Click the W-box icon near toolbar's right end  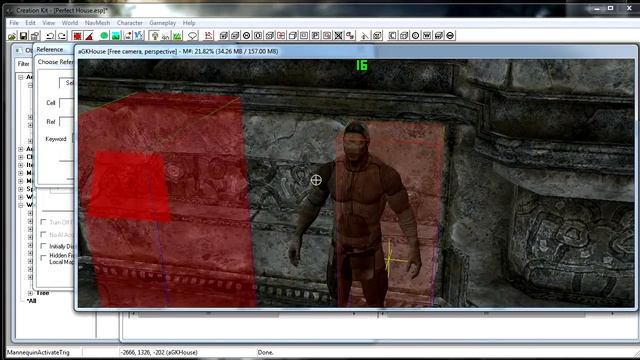427,36
